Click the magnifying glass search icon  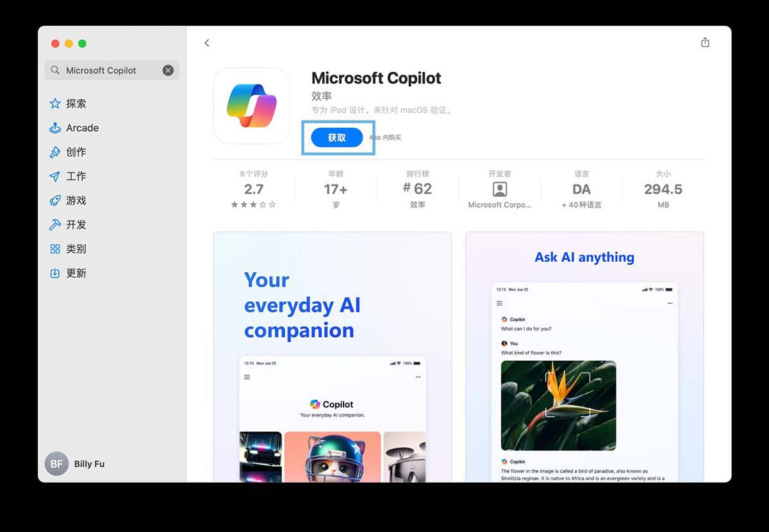tap(55, 71)
